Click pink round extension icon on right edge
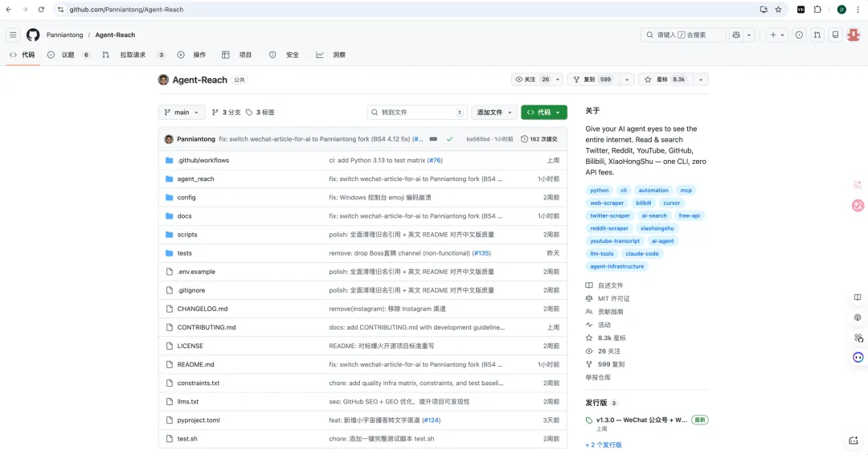 [858, 206]
